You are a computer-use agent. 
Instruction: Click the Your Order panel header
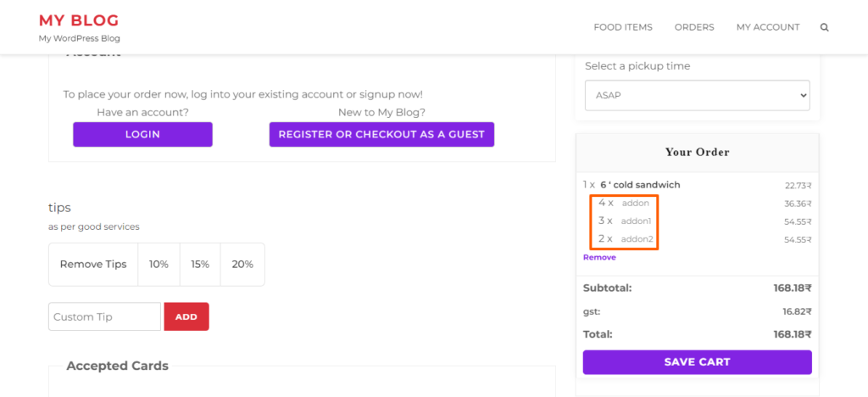(x=698, y=152)
